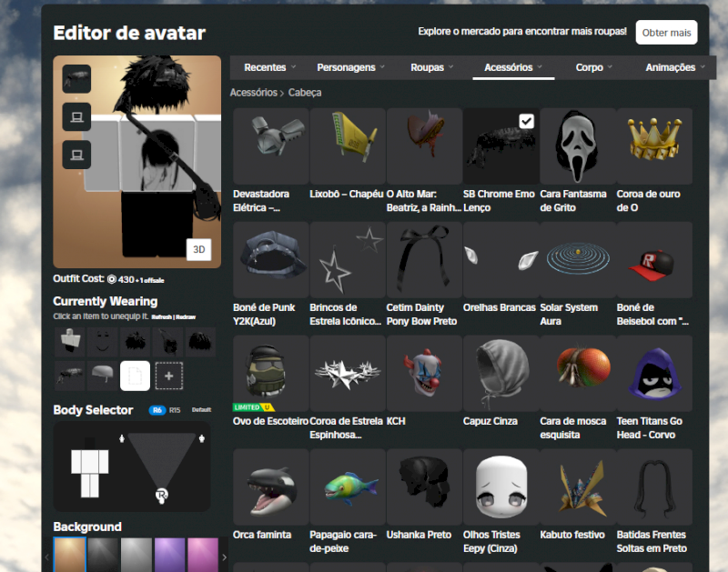Choose the pink background swatch
Viewport: 728px width, 572px height.
[203, 555]
